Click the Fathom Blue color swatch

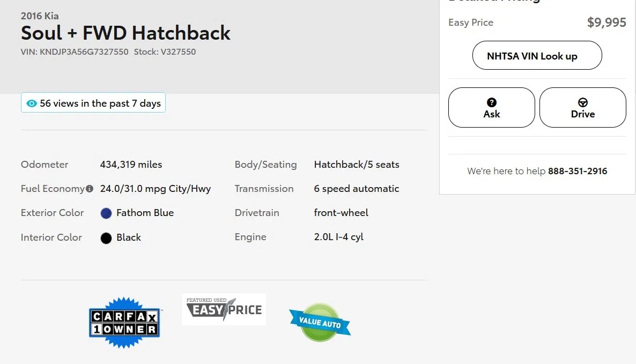106,213
